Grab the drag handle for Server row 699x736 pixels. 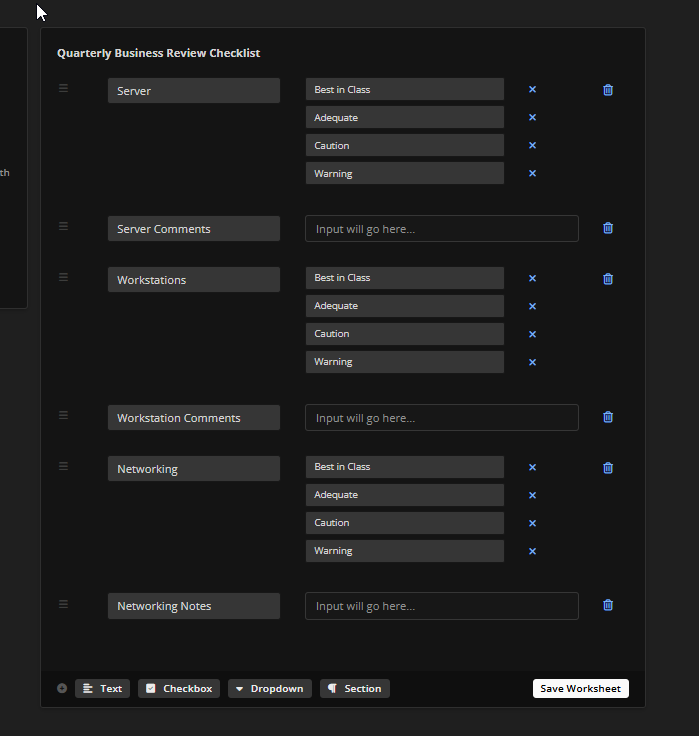point(63,88)
